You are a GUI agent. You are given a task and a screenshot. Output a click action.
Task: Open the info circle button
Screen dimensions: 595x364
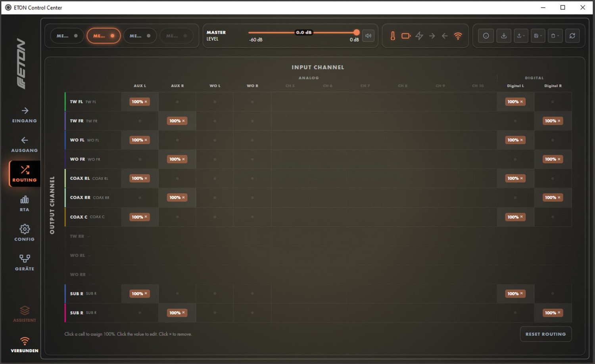click(486, 36)
